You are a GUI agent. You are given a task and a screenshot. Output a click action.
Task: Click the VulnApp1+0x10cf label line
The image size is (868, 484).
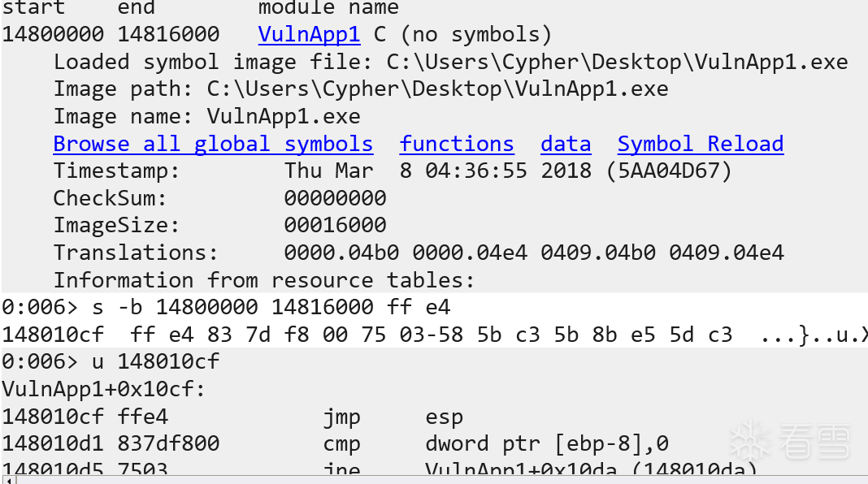tap(103, 390)
